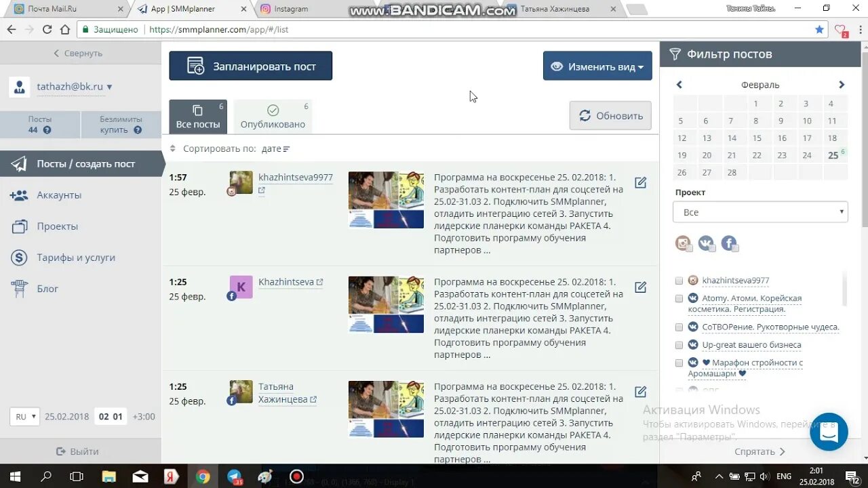Select the Facebook icon in the posts filter
The width and height of the screenshot is (868, 488).
(730, 243)
